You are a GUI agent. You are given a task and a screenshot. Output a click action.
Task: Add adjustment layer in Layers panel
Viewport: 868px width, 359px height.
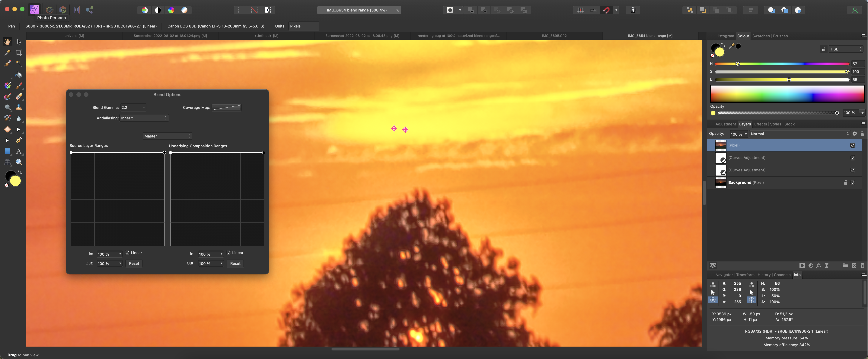tap(810, 266)
